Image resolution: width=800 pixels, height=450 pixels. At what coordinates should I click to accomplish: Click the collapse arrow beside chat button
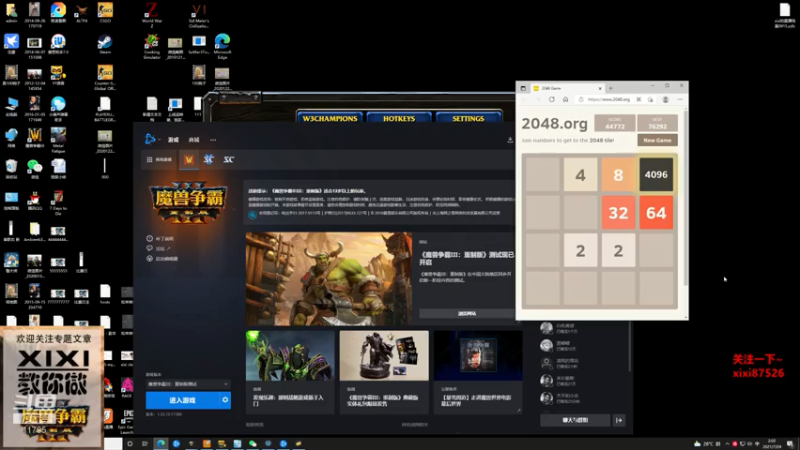619,420
